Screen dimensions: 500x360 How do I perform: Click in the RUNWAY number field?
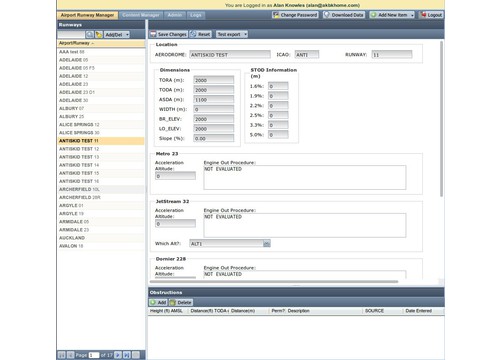click(392, 55)
